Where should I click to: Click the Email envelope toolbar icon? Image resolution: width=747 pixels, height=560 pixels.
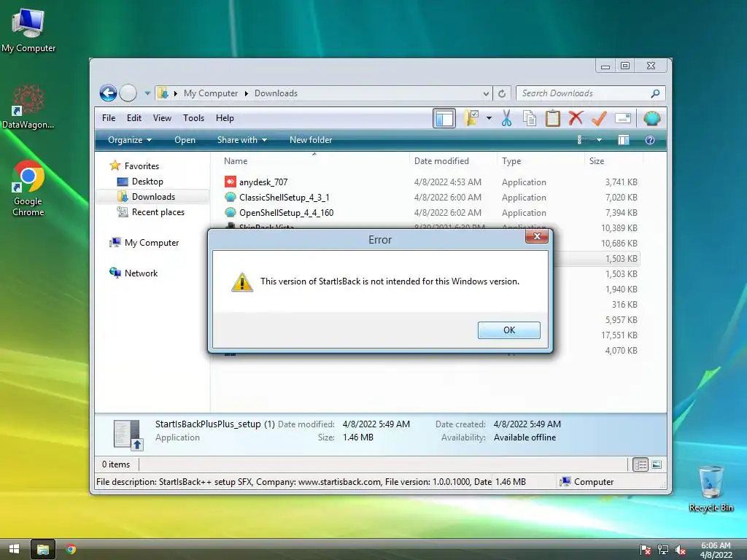(623, 118)
